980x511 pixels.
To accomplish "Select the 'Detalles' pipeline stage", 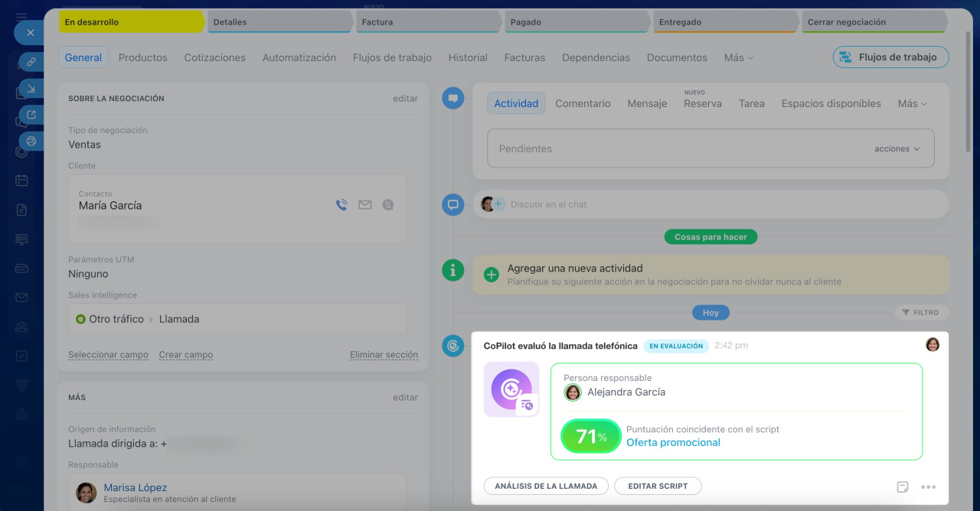I will (279, 22).
